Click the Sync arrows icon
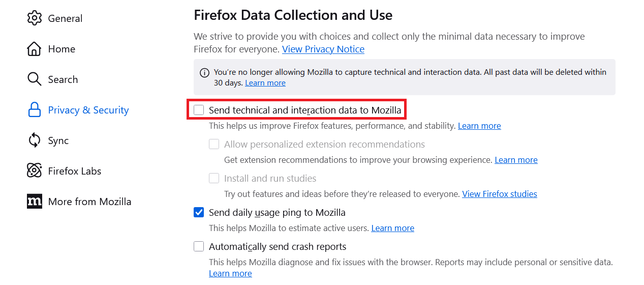Screen dimensions: 644x285 (x=34, y=140)
